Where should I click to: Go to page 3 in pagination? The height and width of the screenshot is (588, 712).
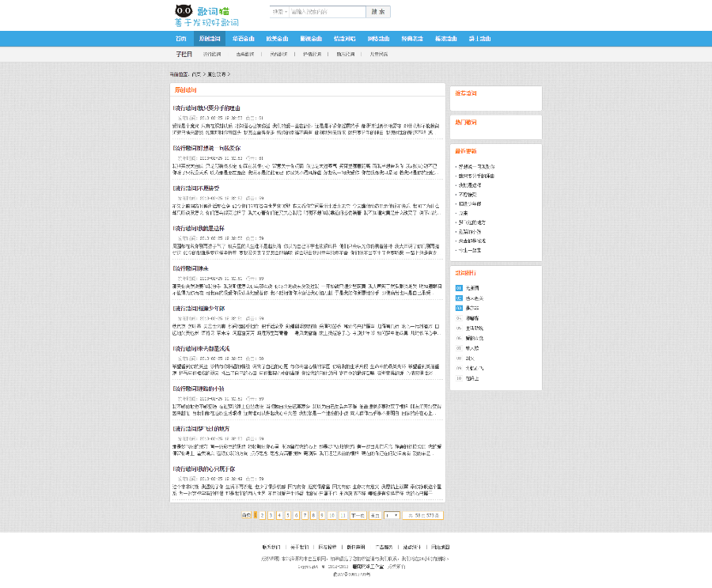point(271,515)
